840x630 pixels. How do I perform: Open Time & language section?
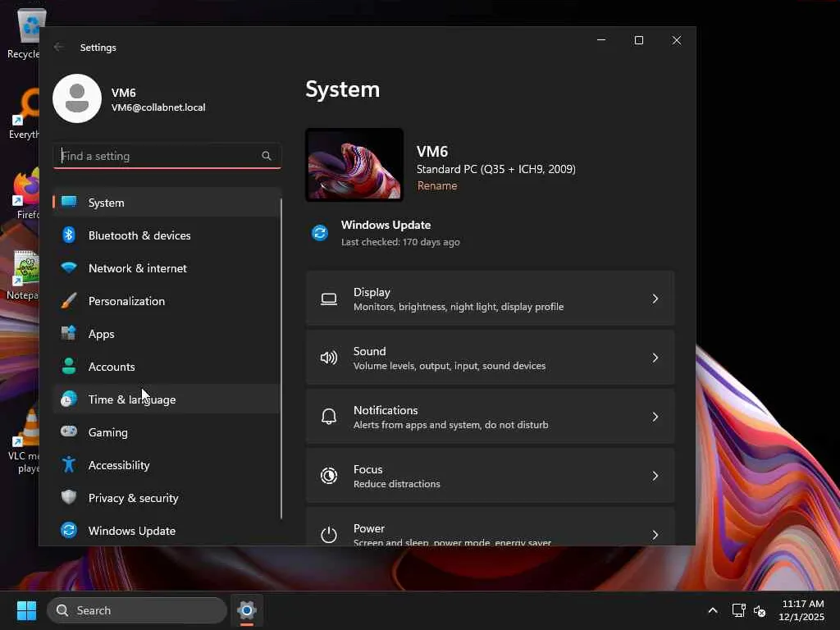pos(131,399)
